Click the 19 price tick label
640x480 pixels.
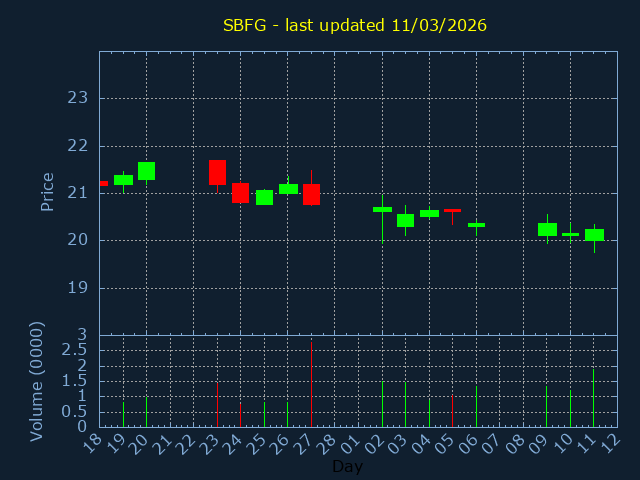(x=78, y=288)
